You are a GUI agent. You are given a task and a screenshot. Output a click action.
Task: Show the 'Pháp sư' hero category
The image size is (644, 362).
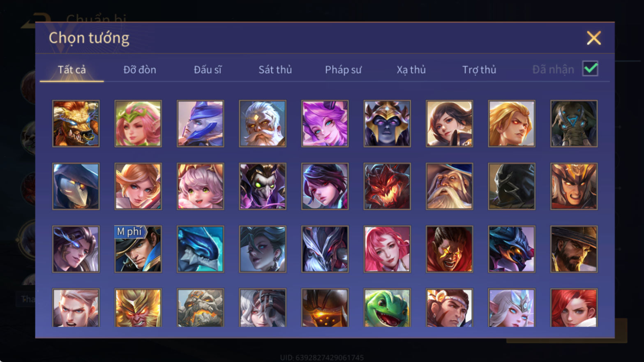pos(343,70)
